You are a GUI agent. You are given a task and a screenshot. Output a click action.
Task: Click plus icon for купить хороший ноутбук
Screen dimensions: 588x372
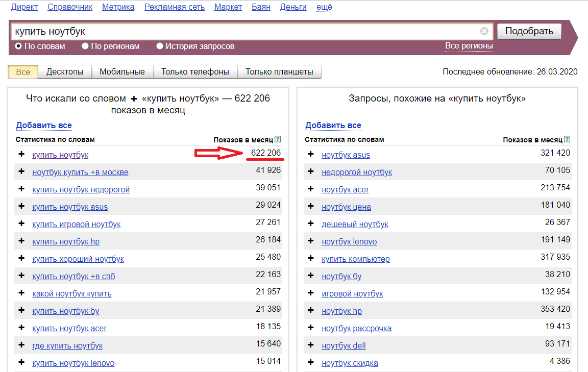point(21,258)
